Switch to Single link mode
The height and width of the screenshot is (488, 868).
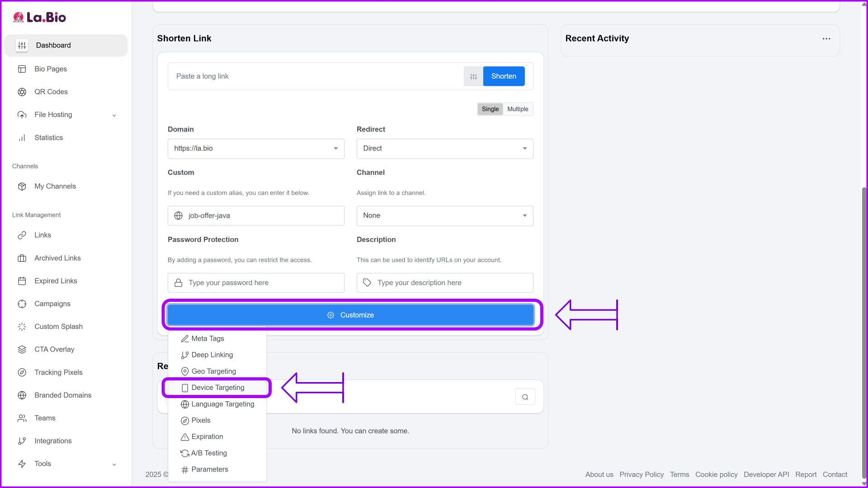click(x=490, y=109)
